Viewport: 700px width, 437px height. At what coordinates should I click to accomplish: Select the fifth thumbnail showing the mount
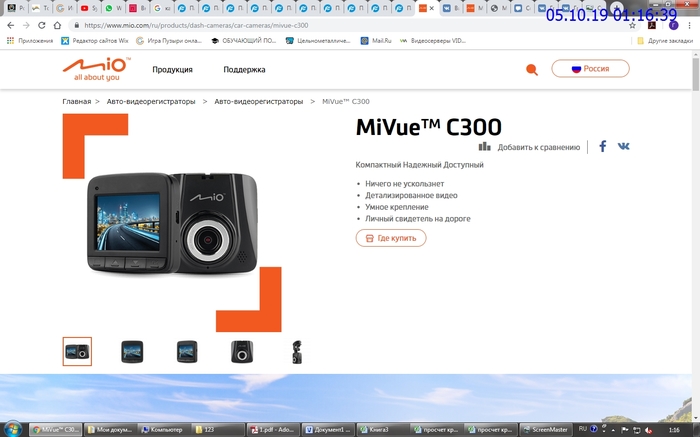tap(297, 352)
